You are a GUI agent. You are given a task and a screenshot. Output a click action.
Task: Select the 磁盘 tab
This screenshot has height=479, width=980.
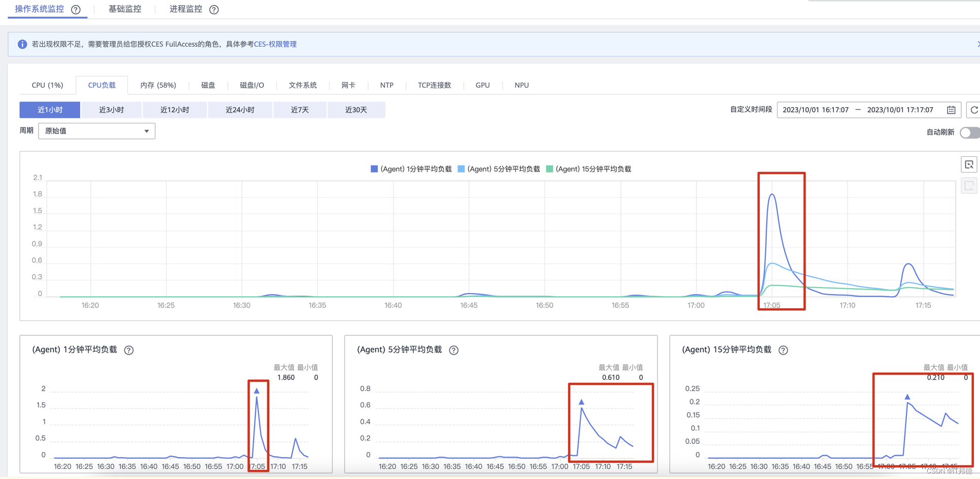click(208, 85)
